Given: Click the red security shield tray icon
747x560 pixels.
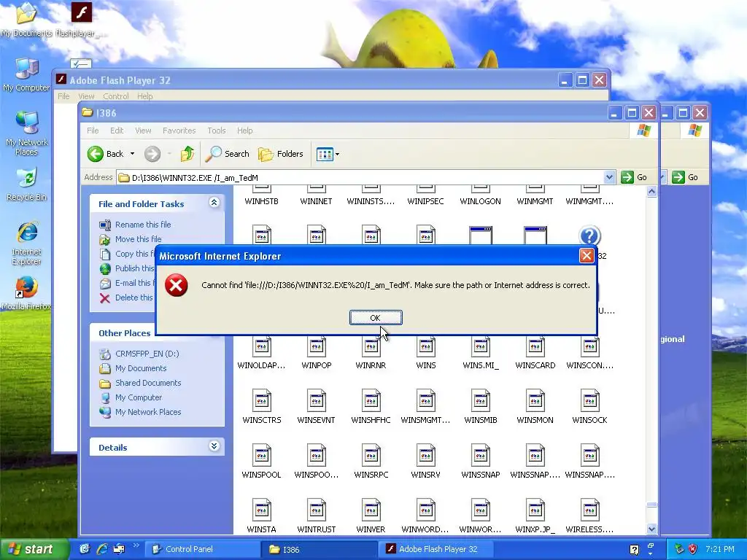Looking at the screenshot, I should tap(692, 549).
